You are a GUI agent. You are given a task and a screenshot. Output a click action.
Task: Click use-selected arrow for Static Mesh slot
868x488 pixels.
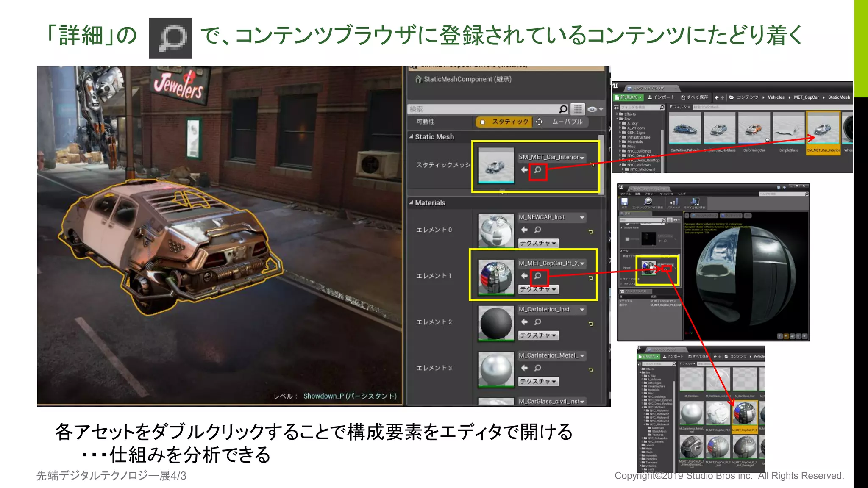524,170
